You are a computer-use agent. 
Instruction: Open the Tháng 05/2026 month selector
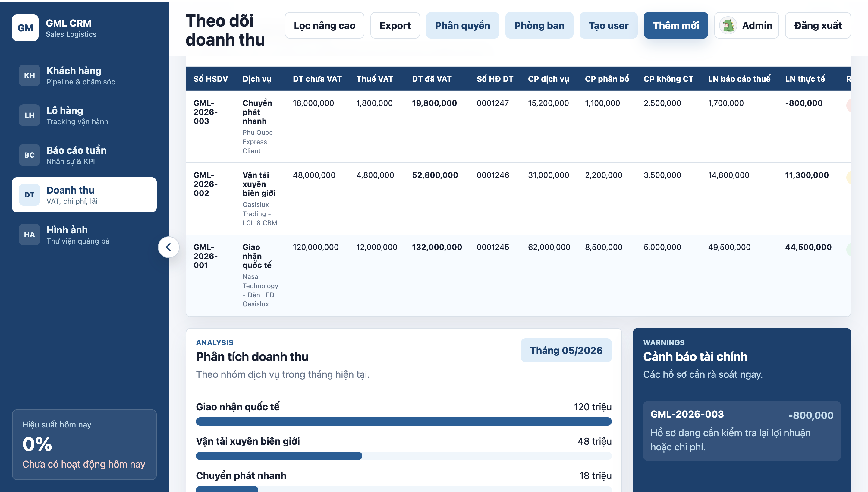click(566, 350)
